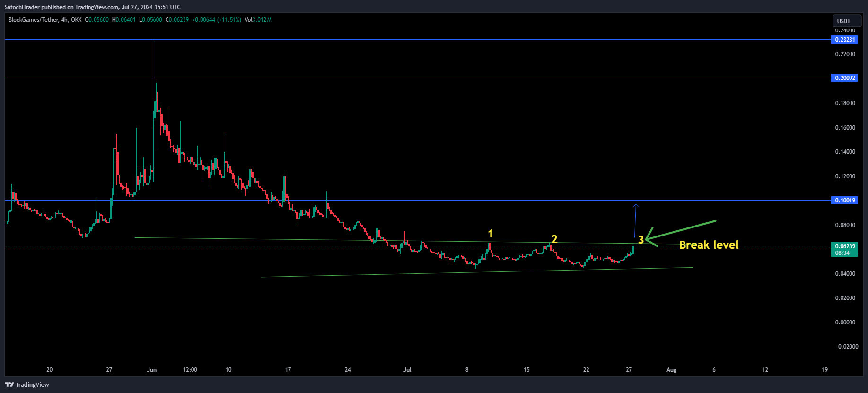Click the +0.00644 (+11.51%) change value
The image size is (868, 393).
217,20
